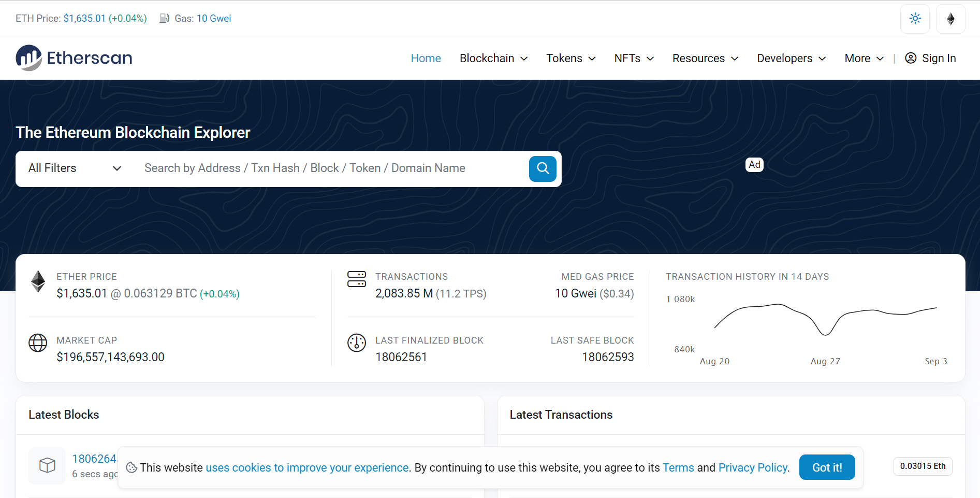Click the market cap value $196,557,143,693.00
Image resolution: width=980 pixels, height=498 pixels.
point(110,357)
